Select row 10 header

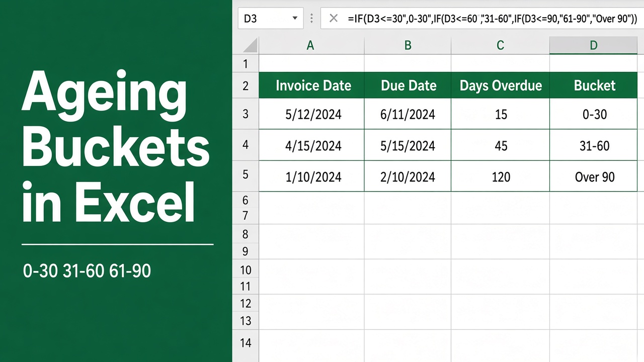[246, 269]
